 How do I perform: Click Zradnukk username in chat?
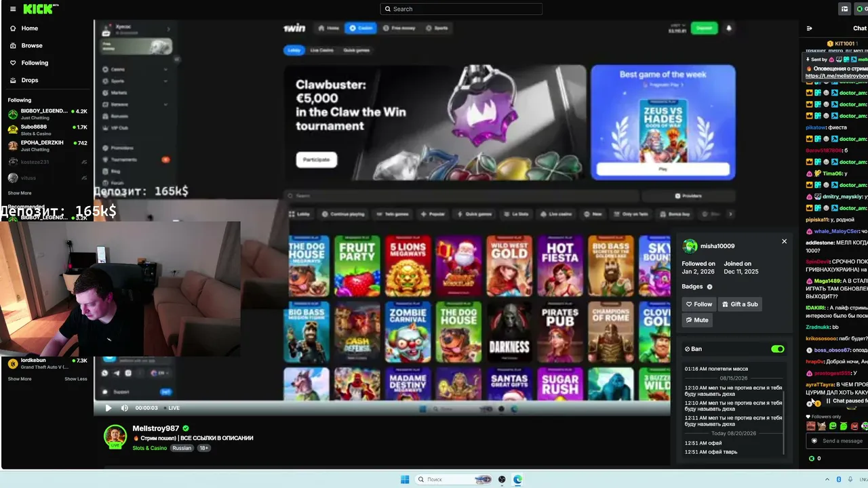pos(817,327)
